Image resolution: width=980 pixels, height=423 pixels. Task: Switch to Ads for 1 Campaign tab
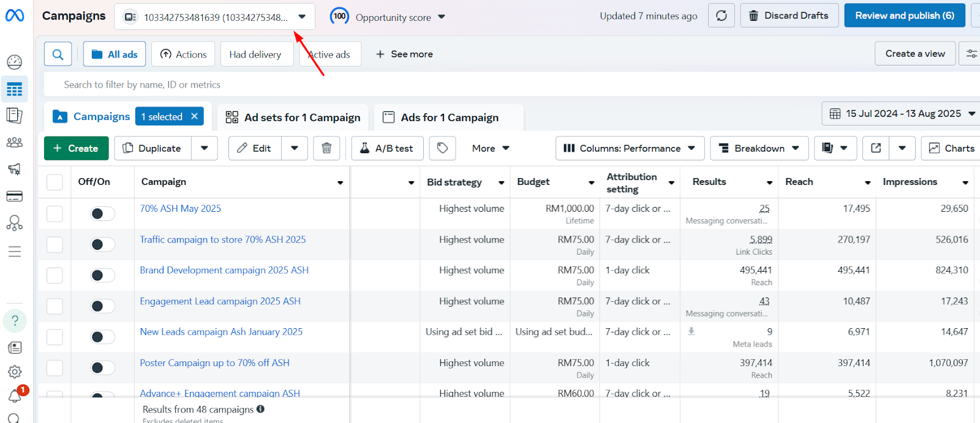[449, 117]
